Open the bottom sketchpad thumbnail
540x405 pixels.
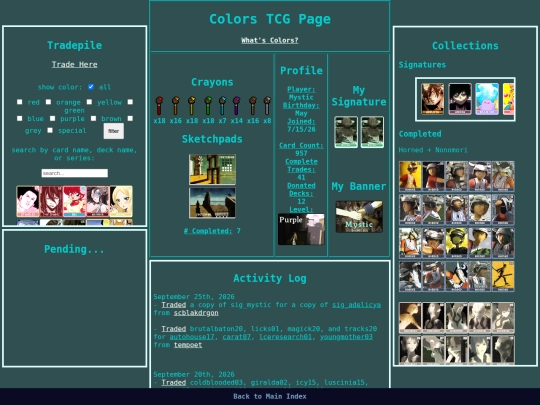click(212, 203)
